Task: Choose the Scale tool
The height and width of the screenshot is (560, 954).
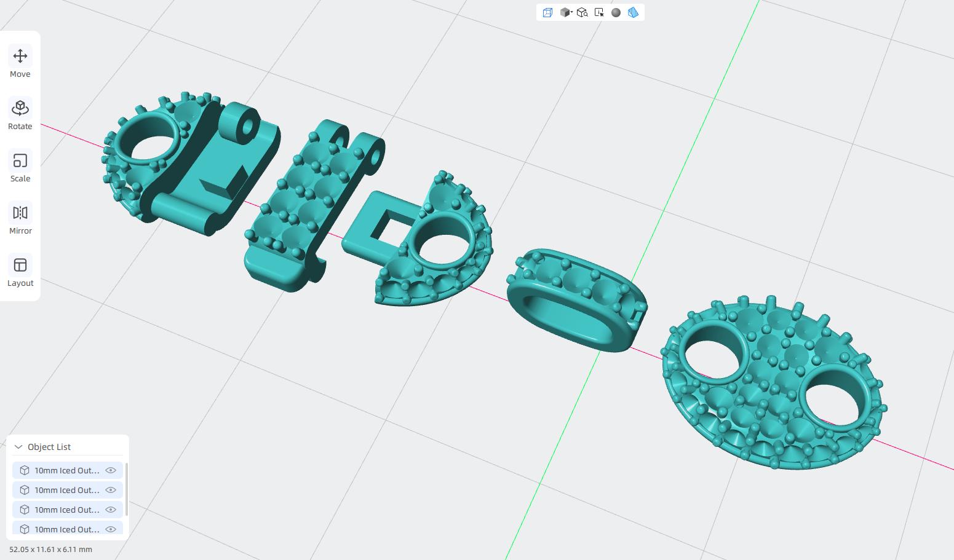Action: click(20, 167)
